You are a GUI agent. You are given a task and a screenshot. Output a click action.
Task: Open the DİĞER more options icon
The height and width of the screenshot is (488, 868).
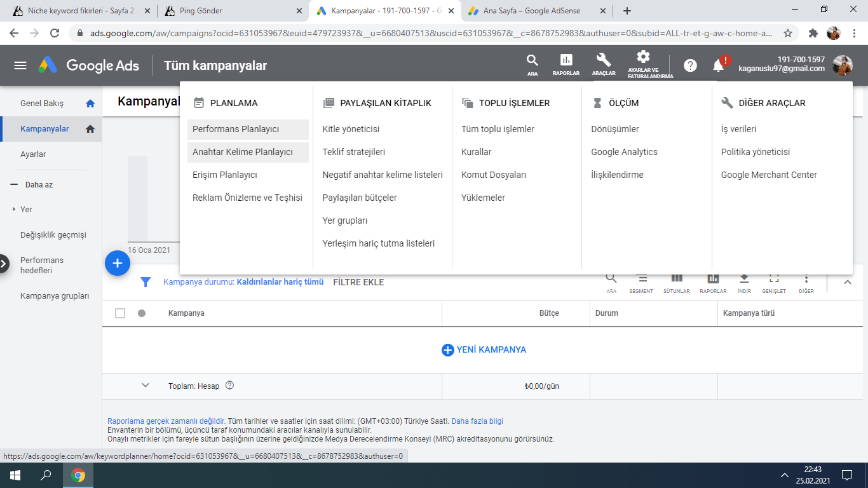click(x=806, y=283)
